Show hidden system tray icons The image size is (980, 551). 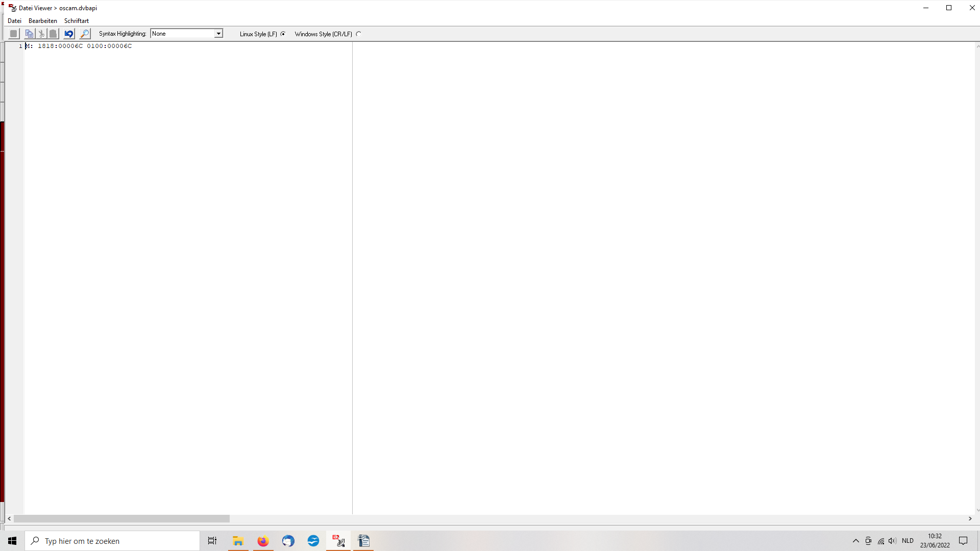[856, 541]
